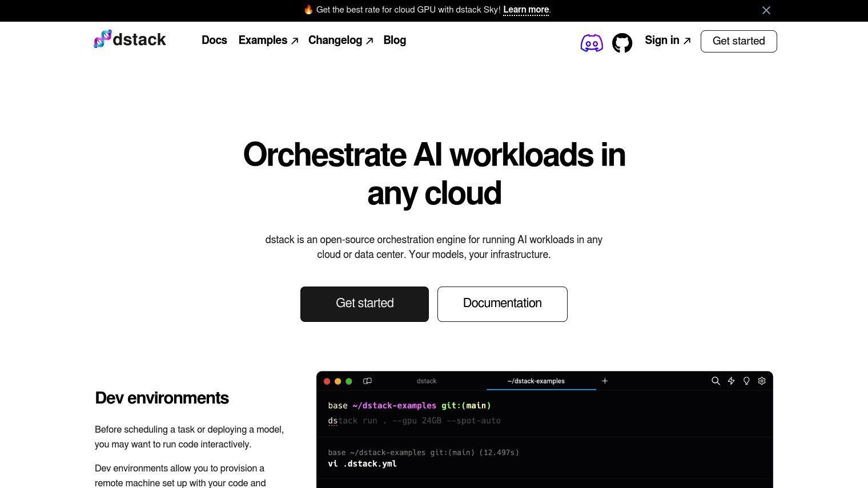
Task: Go to the Blog page
Action: click(395, 40)
